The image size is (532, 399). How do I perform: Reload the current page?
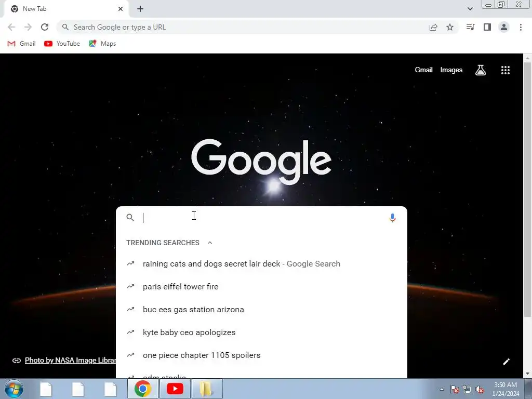pos(45,27)
